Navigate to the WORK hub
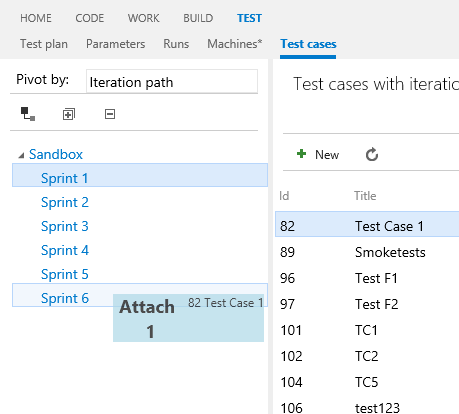Viewport: 459px width, 414px height. tap(144, 18)
